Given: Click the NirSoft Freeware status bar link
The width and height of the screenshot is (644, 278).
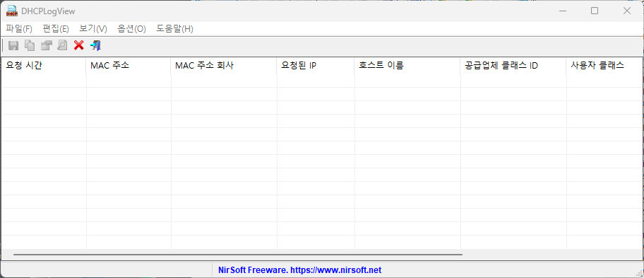Looking at the screenshot, I should click(300, 270).
